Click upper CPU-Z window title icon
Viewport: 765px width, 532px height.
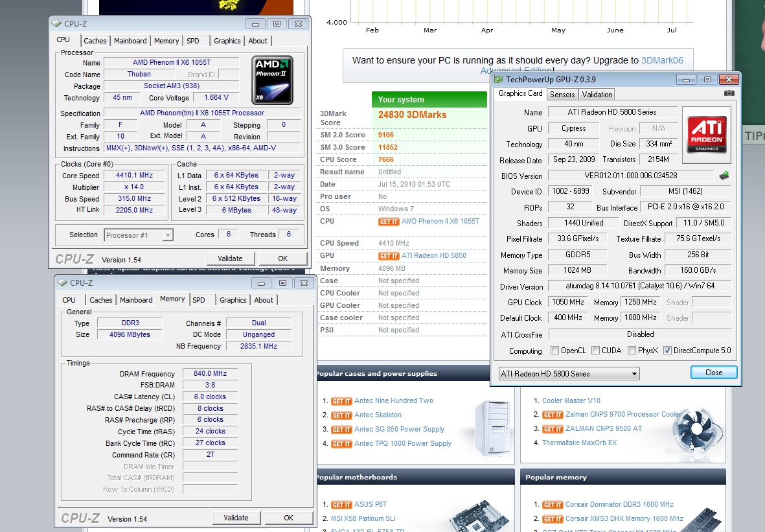(x=56, y=23)
